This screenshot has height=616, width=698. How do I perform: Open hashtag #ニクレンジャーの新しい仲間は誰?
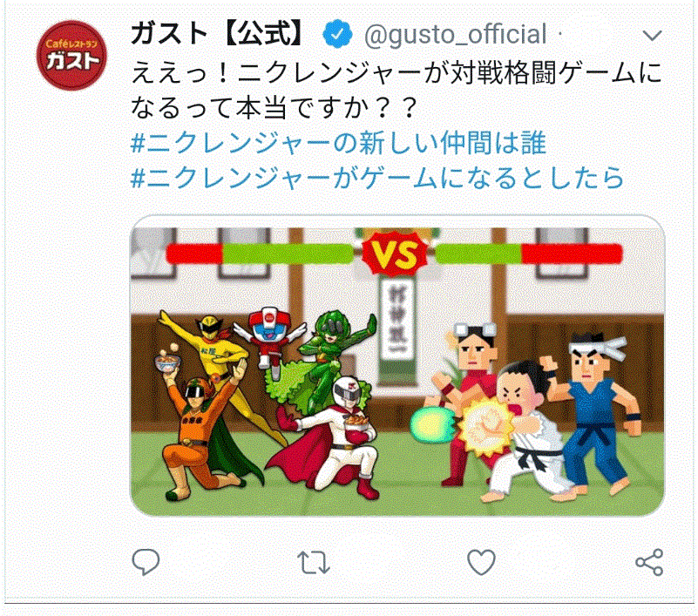(338, 143)
